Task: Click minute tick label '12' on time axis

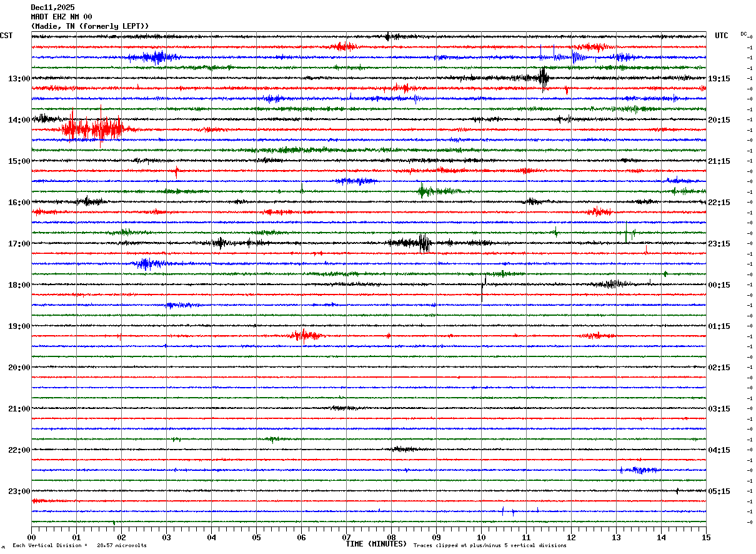Action: [x=571, y=538]
